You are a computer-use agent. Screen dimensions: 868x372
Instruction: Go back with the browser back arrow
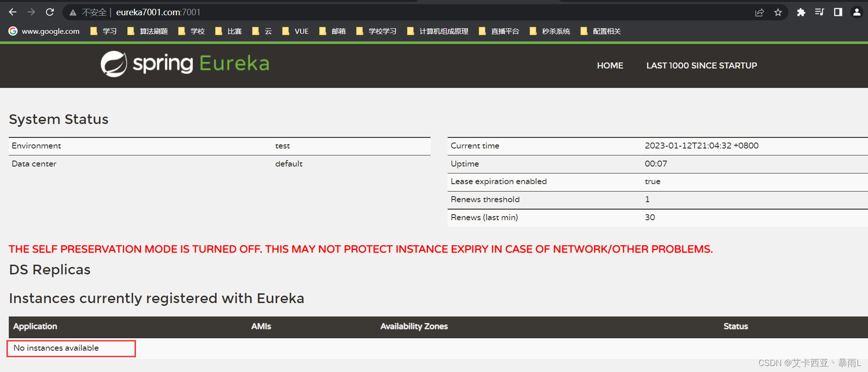pyautogui.click(x=13, y=12)
